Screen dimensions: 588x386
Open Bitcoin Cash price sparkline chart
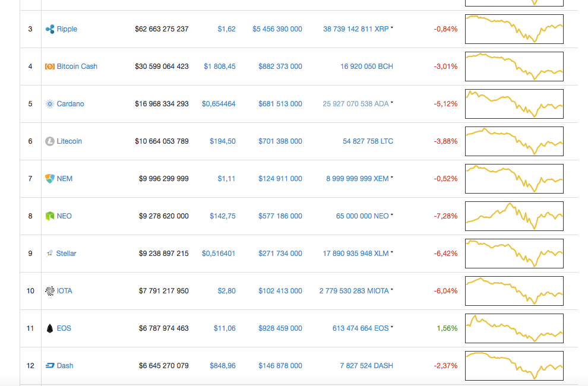pyautogui.click(x=514, y=67)
